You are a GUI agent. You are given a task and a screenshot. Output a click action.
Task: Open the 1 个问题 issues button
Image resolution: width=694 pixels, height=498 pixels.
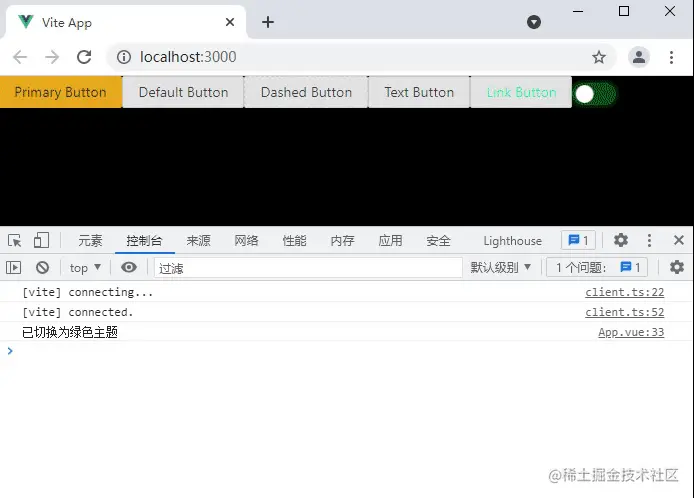pos(597,267)
